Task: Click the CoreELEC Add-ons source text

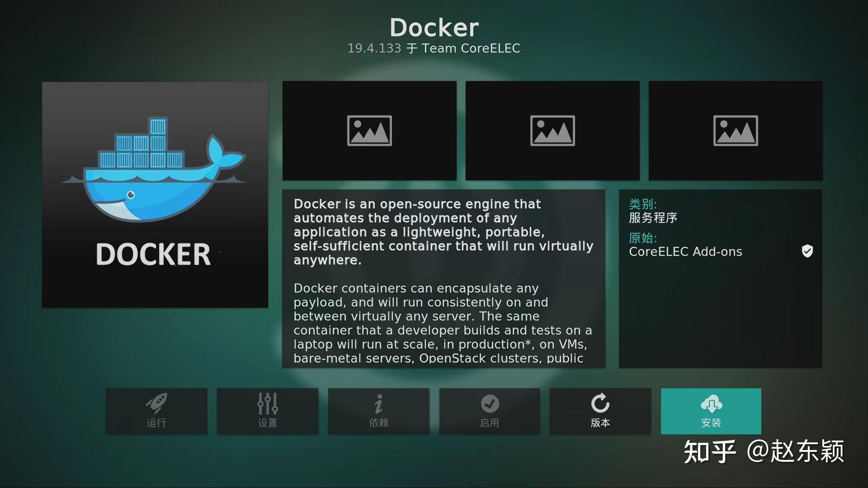Action: (x=685, y=252)
